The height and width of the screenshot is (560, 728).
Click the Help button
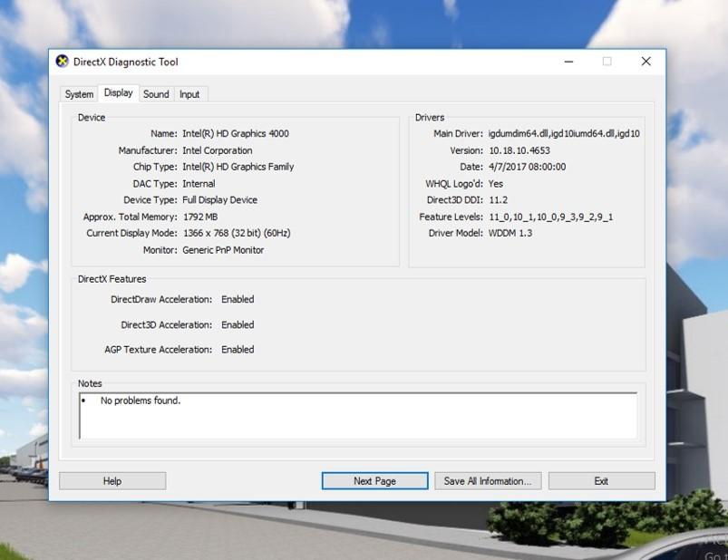[112, 481]
